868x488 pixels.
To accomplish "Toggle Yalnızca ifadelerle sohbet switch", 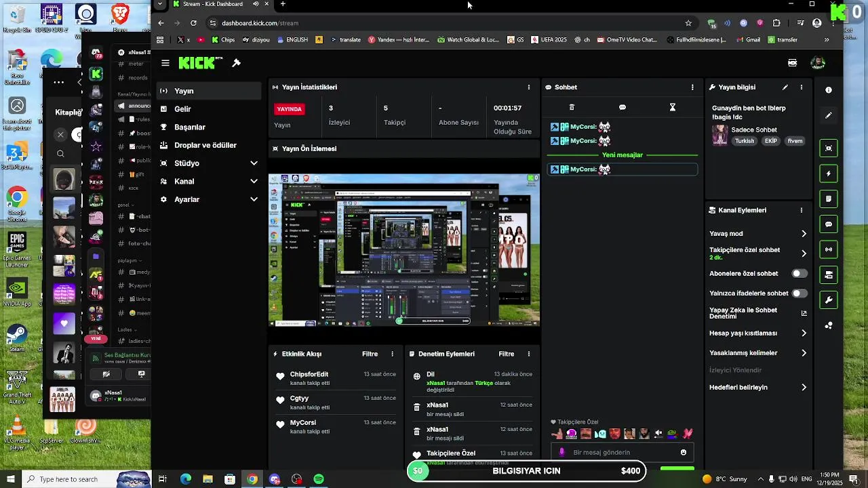I will 800,293.
